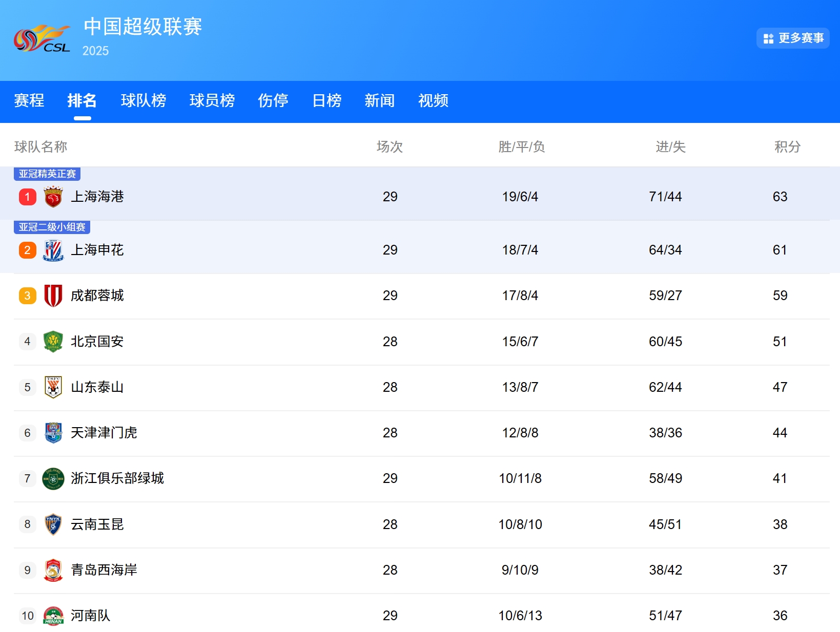Open the 成都蓉城 team name link
The width and height of the screenshot is (840, 632).
[x=97, y=296]
